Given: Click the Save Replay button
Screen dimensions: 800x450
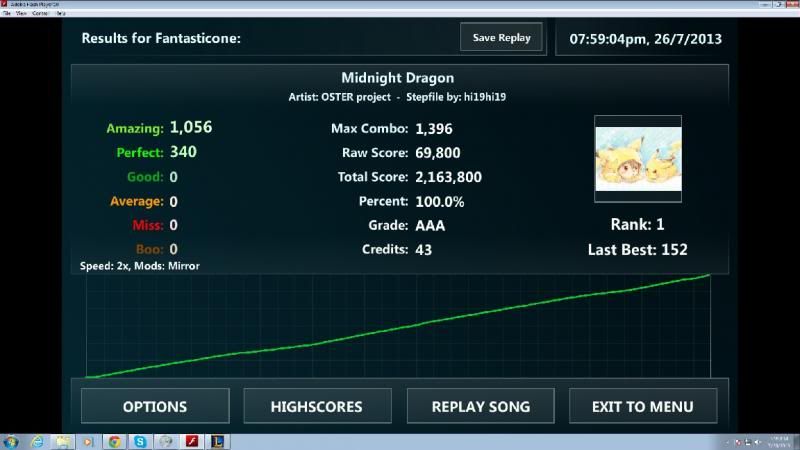Looking at the screenshot, I should 501,38.
